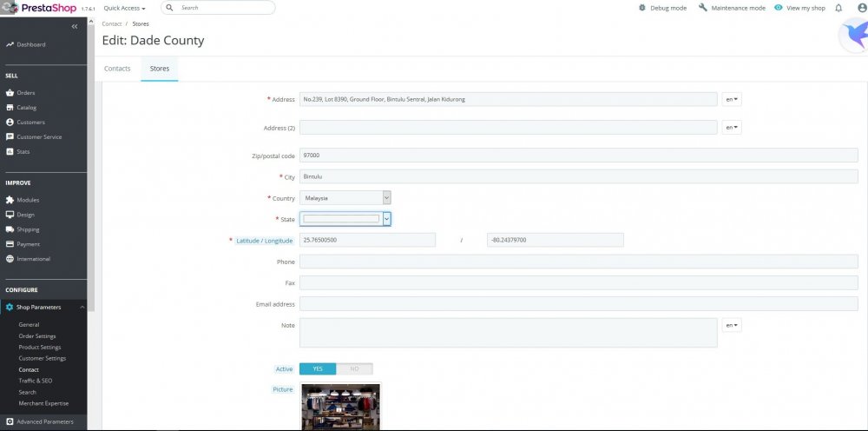The image size is (868, 431).
Task: Click Maintenance mode wrench icon
Action: click(702, 8)
